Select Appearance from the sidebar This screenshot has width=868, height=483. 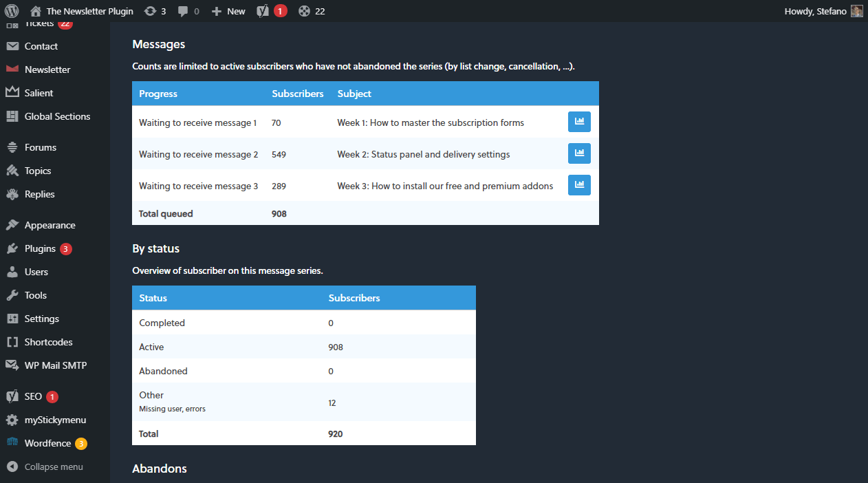coord(50,224)
